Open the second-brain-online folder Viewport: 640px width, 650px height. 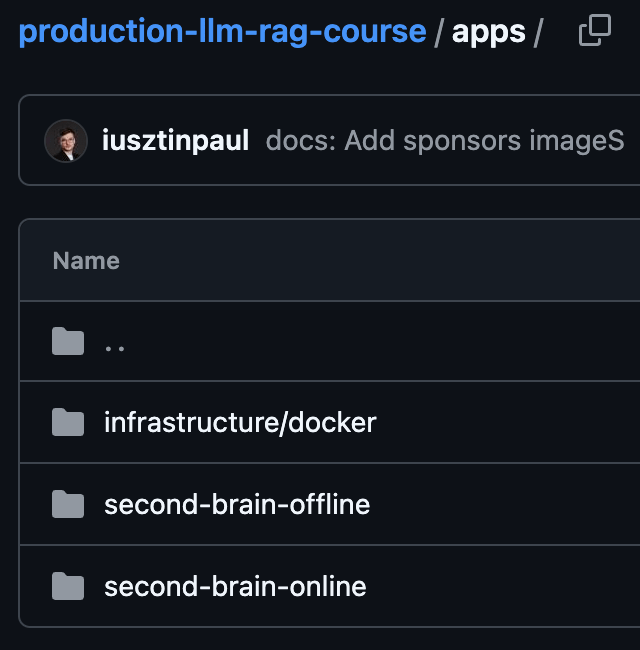tap(235, 587)
